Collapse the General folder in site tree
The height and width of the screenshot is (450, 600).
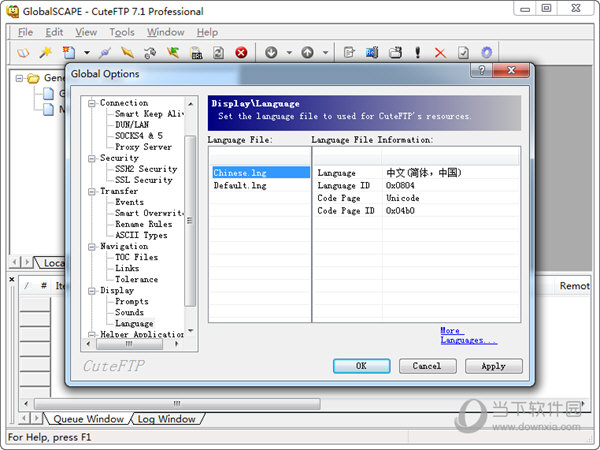(x=19, y=78)
